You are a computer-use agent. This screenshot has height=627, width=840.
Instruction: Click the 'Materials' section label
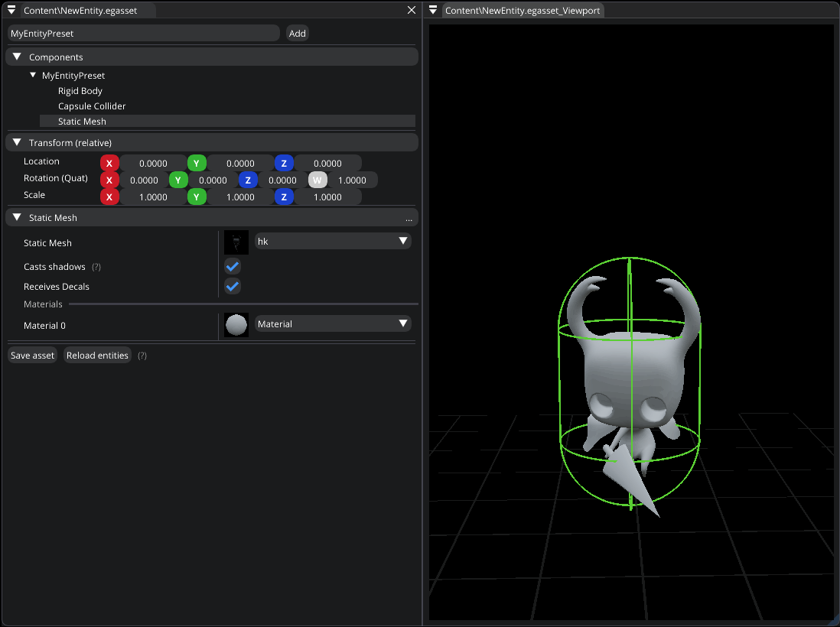pos(43,304)
